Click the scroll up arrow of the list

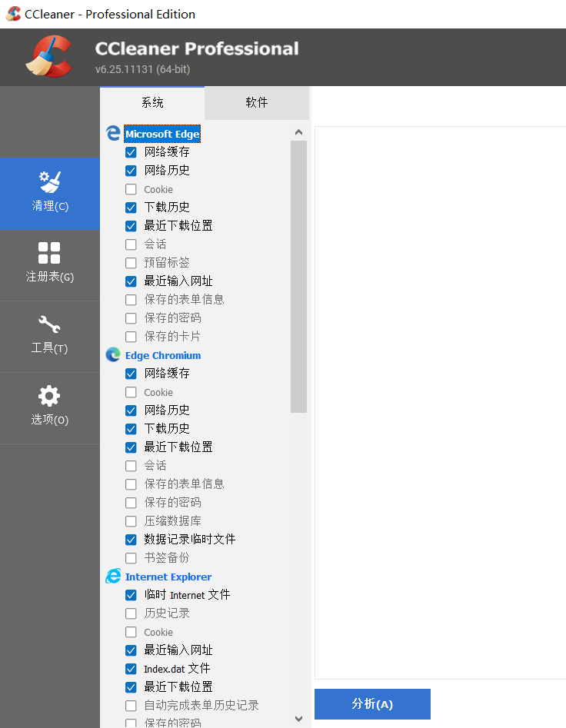[298, 132]
